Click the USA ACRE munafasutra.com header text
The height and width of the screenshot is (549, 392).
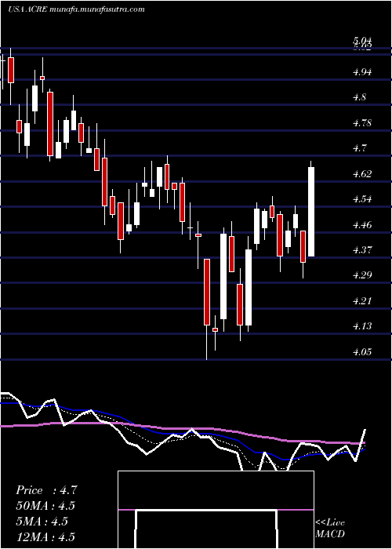pos(76,9)
